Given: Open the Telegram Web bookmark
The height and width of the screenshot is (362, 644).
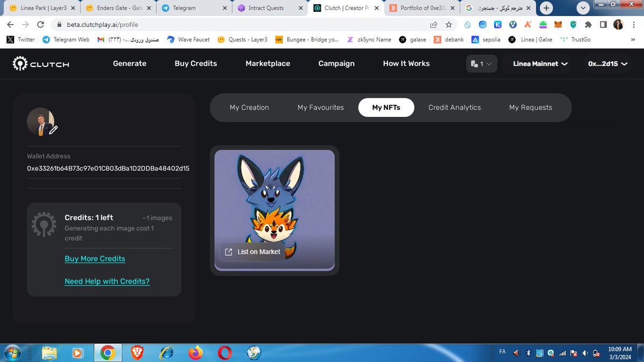Looking at the screenshot, I should (x=66, y=39).
